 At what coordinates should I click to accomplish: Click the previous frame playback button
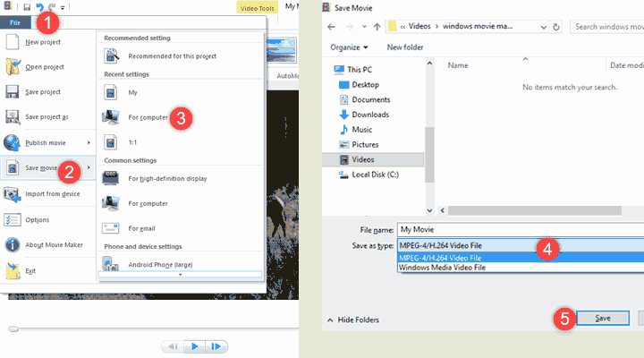pos(173,346)
